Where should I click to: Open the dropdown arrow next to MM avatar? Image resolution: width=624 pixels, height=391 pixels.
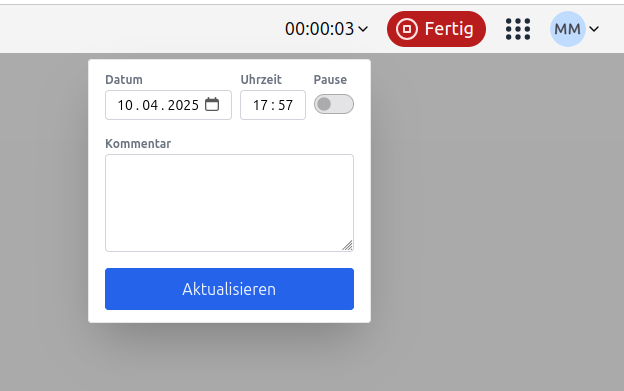pyautogui.click(x=594, y=29)
